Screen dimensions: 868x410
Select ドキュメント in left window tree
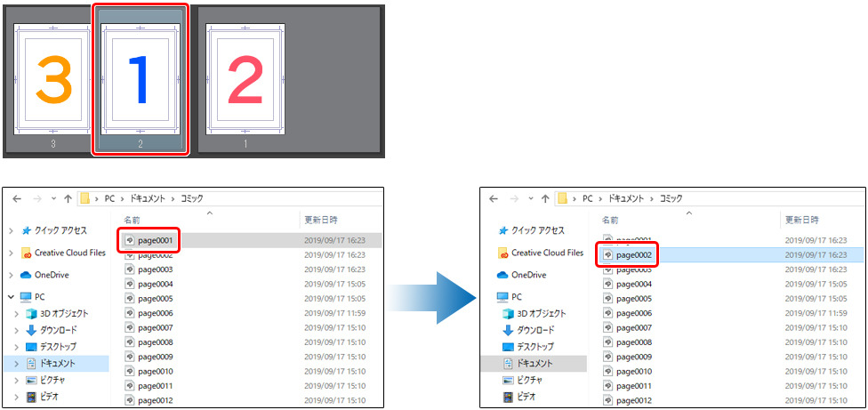58,364
